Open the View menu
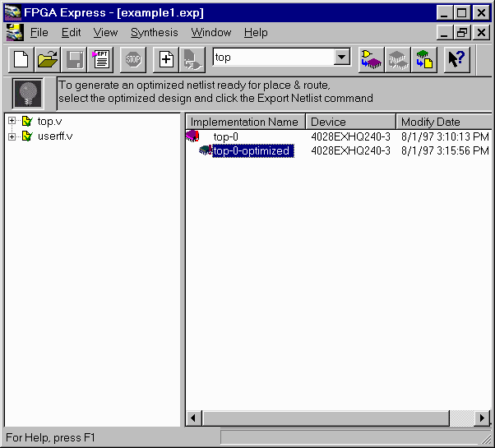This screenshot has height=448, width=495. [105, 33]
